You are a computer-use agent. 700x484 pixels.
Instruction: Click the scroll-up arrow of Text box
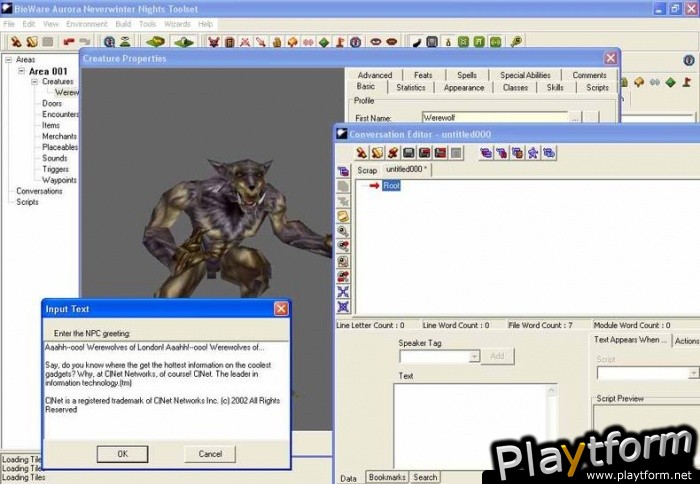(551, 391)
